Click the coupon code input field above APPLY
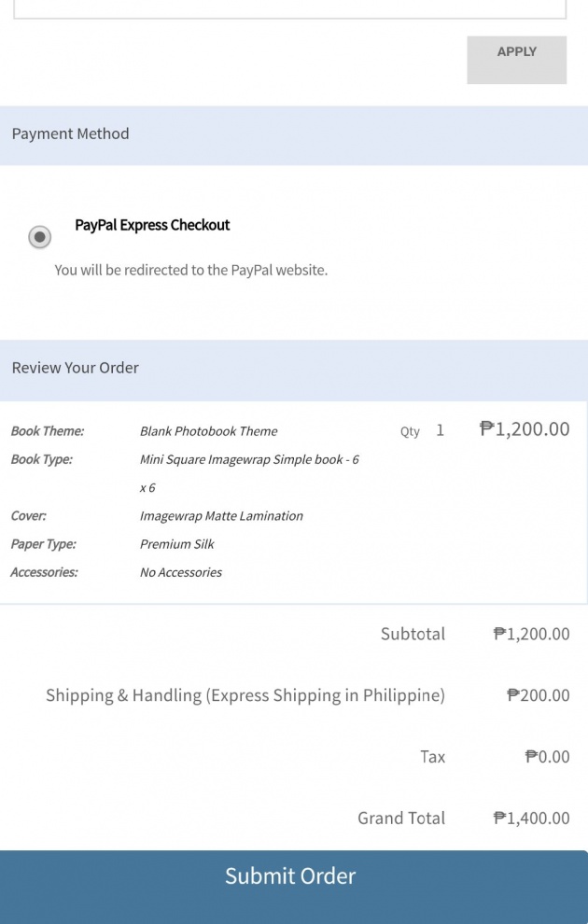588x924 pixels. click(x=290, y=8)
